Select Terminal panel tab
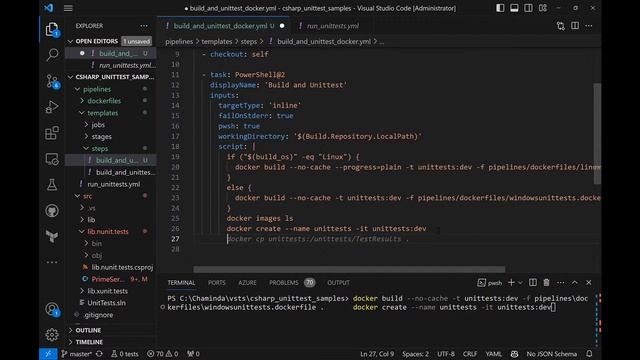This screenshot has width=640, height=360. click(181, 282)
